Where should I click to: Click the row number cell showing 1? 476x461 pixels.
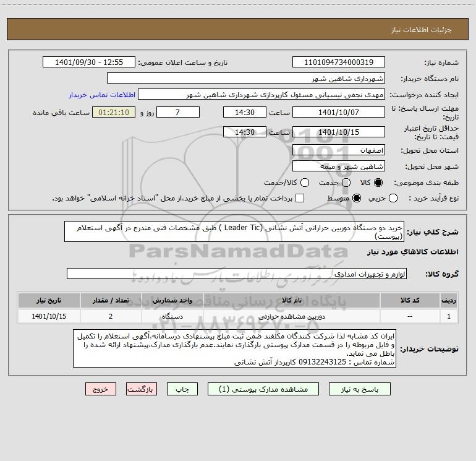tap(449, 316)
